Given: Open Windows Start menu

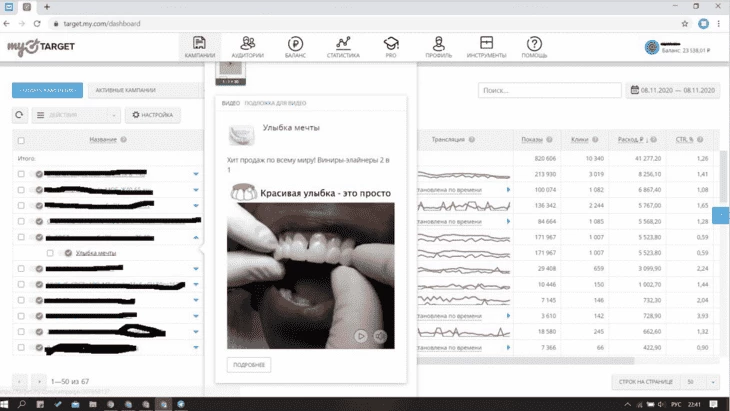Looking at the screenshot, I should 5,404.
